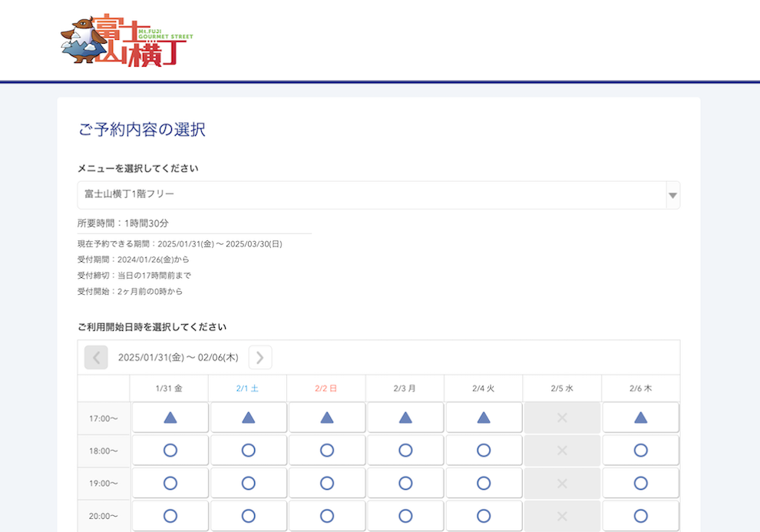
Task: Choose the 20:00 slot on 2/3 月
Action: pos(405,516)
